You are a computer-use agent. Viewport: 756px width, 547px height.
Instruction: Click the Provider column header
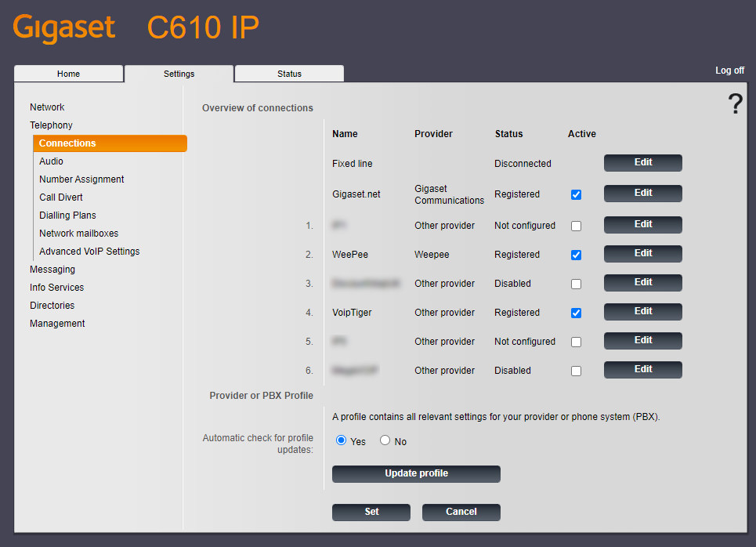click(433, 133)
